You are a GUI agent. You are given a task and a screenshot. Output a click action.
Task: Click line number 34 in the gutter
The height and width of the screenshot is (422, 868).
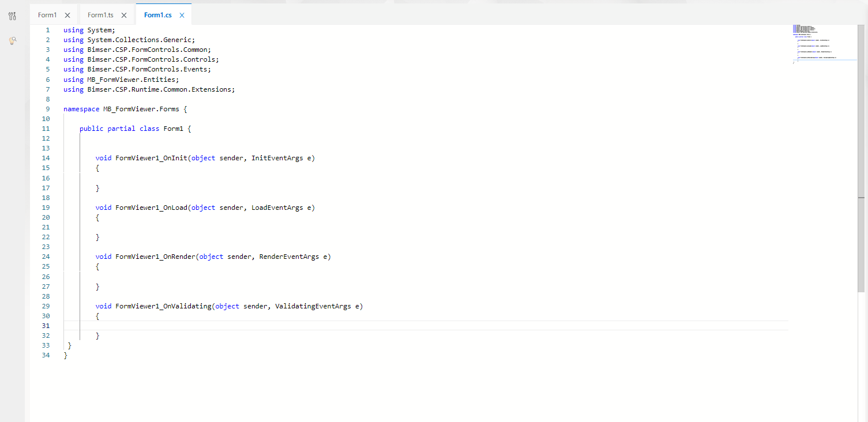pos(46,355)
